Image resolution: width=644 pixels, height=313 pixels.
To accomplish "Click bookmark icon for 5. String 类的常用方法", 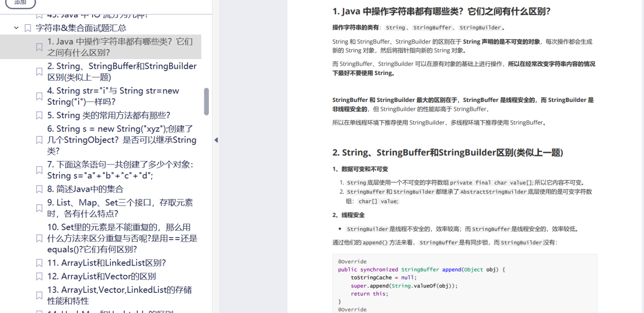I will [39, 115].
